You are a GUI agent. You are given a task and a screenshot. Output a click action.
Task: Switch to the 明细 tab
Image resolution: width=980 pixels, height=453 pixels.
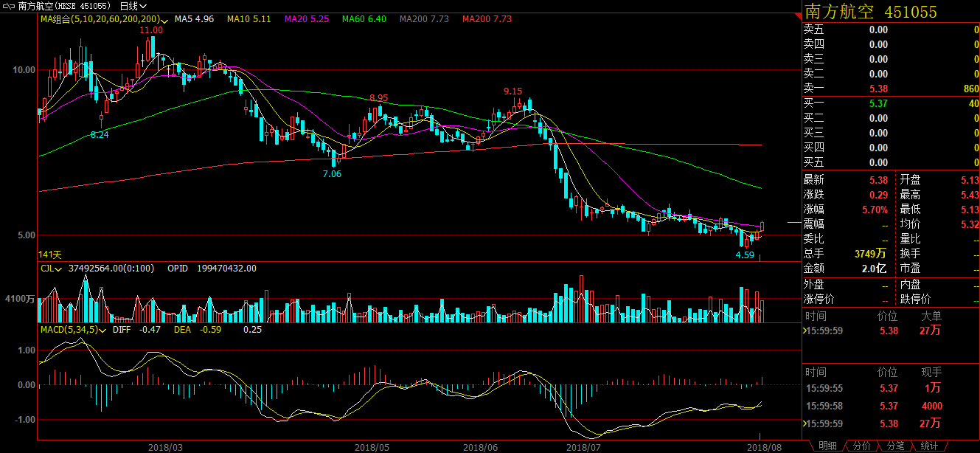coord(827,446)
